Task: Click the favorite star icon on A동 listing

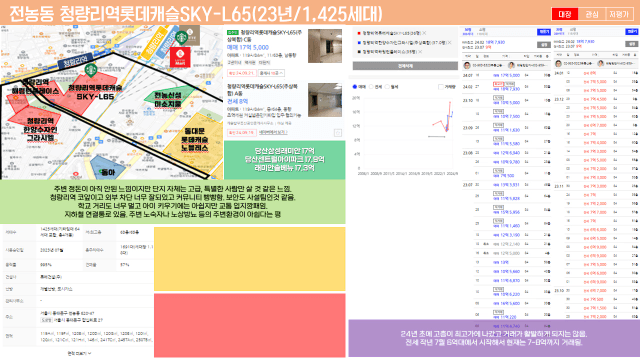Action: pos(338,133)
